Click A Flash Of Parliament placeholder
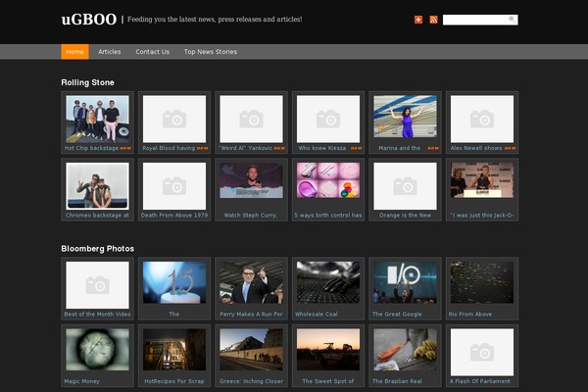The width and height of the screenshot is (588, 392). pyautogui.click(x=482, y=352)
